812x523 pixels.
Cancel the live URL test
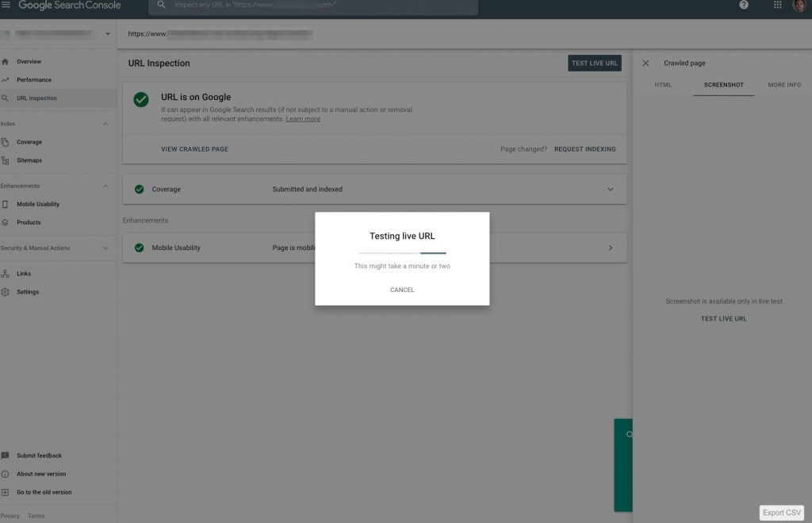click(402, 290)
